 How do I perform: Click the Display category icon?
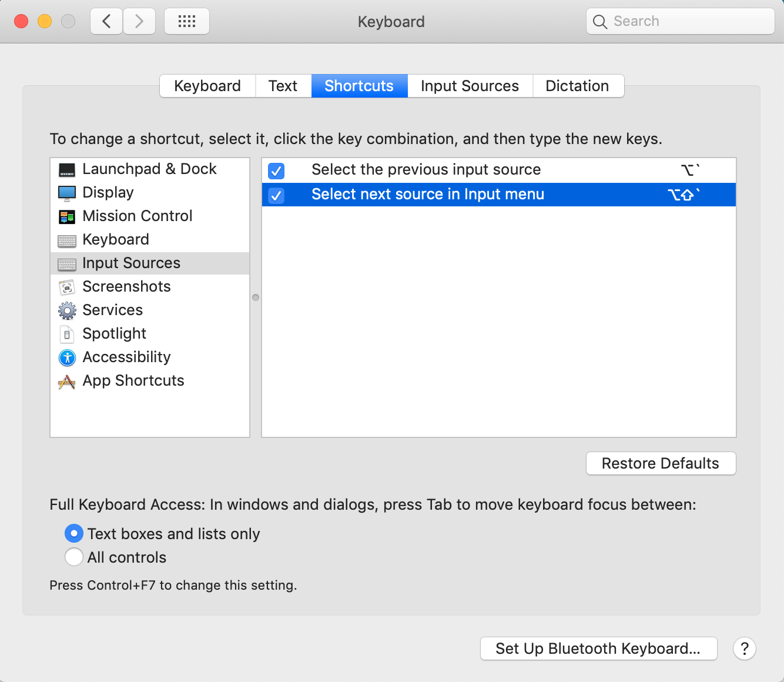[x=67, y=193]
